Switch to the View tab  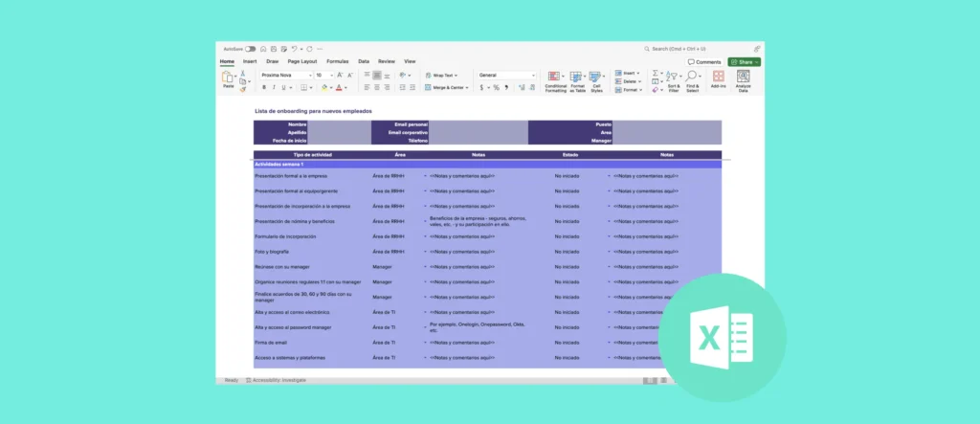410,61
